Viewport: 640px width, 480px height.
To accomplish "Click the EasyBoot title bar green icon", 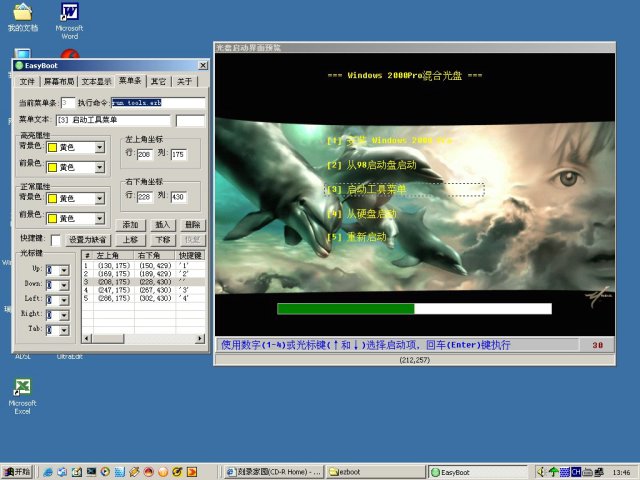I will pos(19,65).
